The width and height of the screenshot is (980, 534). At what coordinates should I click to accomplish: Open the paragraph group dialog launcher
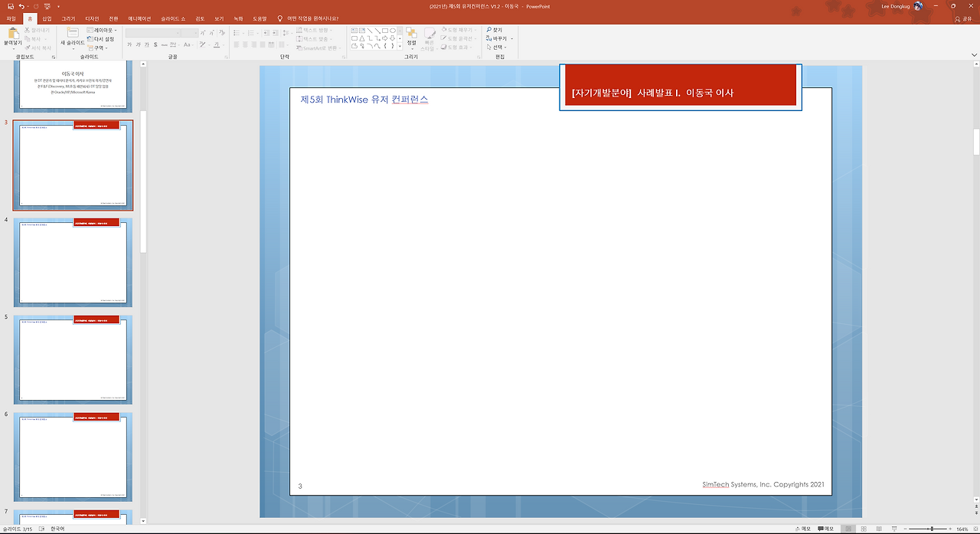point(342,57)
